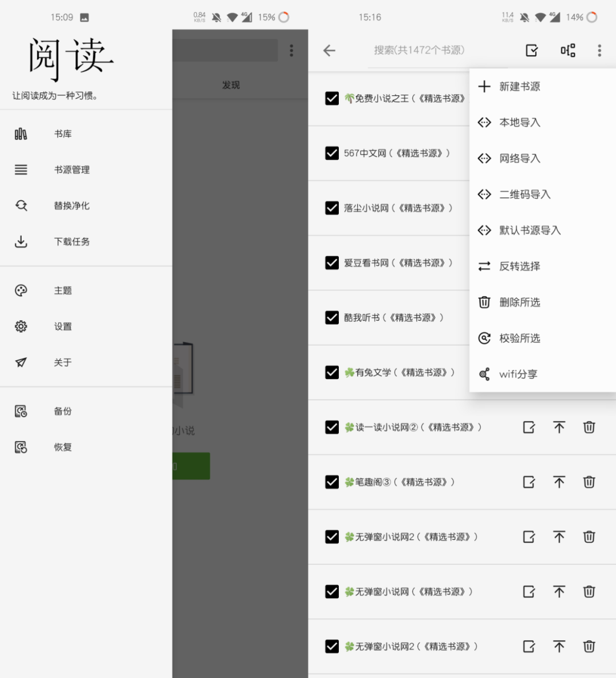
Task: Open 书源管理 list icon in drawer
Action: pyautogui.click(x=21, y=169)
